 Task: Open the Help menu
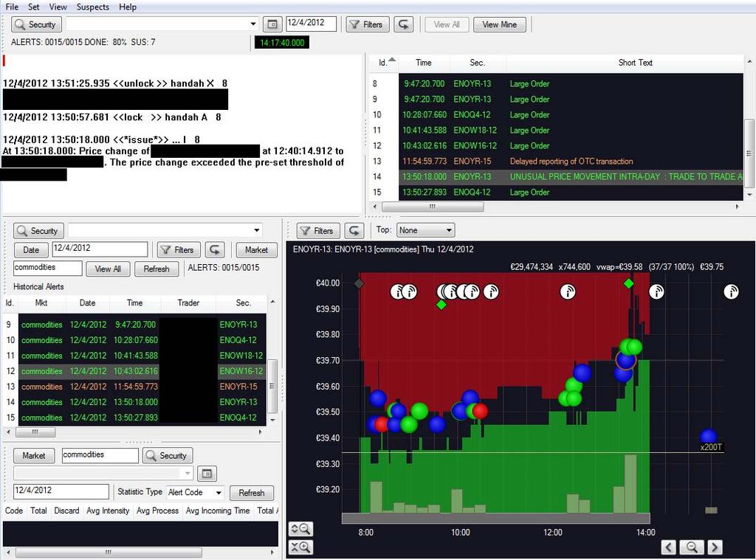(x=128, y=7)
